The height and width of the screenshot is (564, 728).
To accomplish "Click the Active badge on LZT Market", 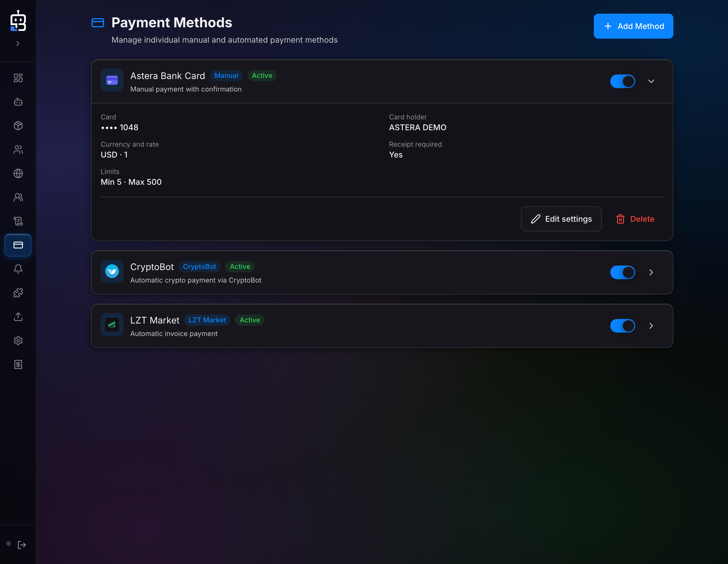I will tap(250, 320).
